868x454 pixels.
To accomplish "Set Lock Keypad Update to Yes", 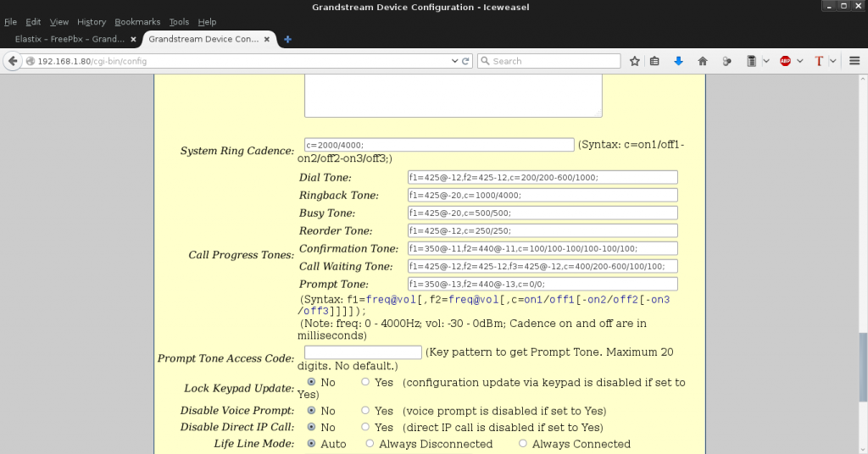I will click(365, 383).
